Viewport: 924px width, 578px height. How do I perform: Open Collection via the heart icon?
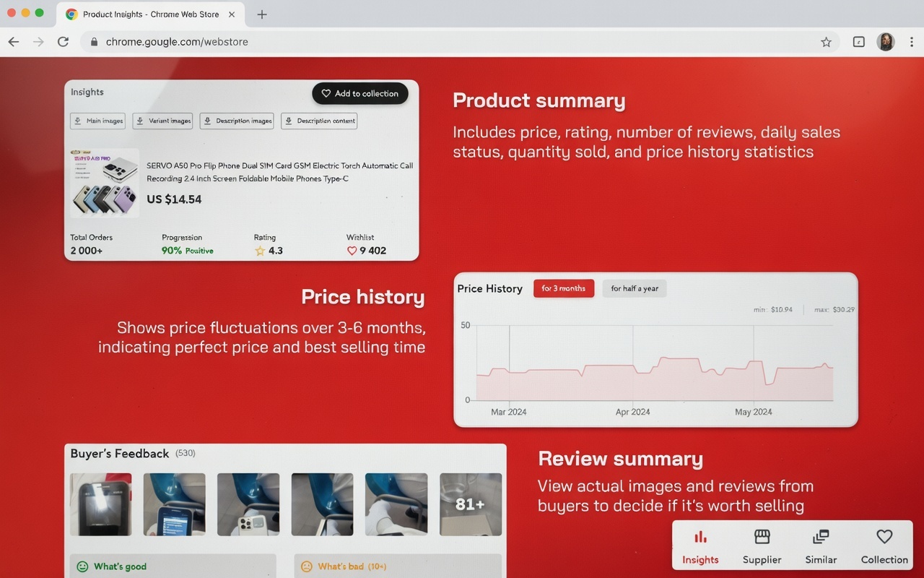click(x=884, y=538)
